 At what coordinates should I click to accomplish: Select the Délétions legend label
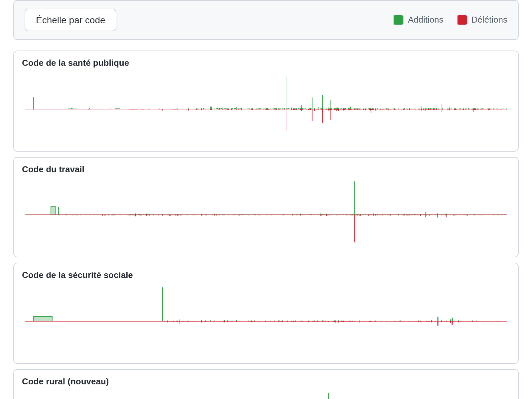[489, 20]
